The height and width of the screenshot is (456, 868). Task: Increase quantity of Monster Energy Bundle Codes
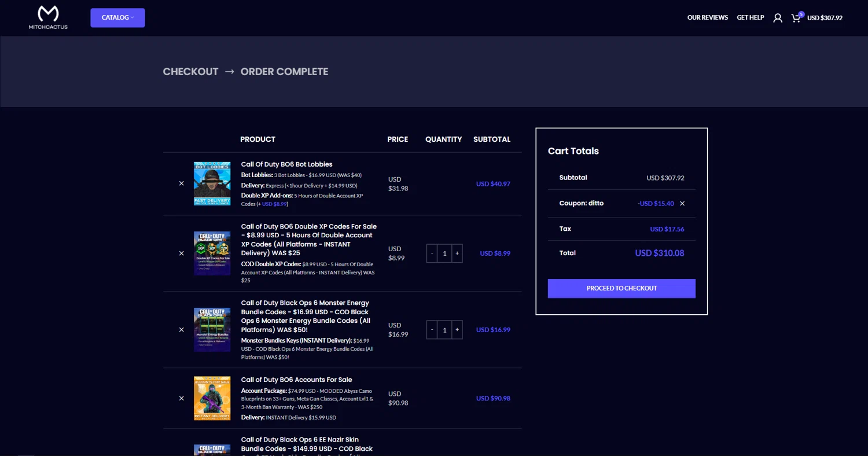[x=457, y=330]
